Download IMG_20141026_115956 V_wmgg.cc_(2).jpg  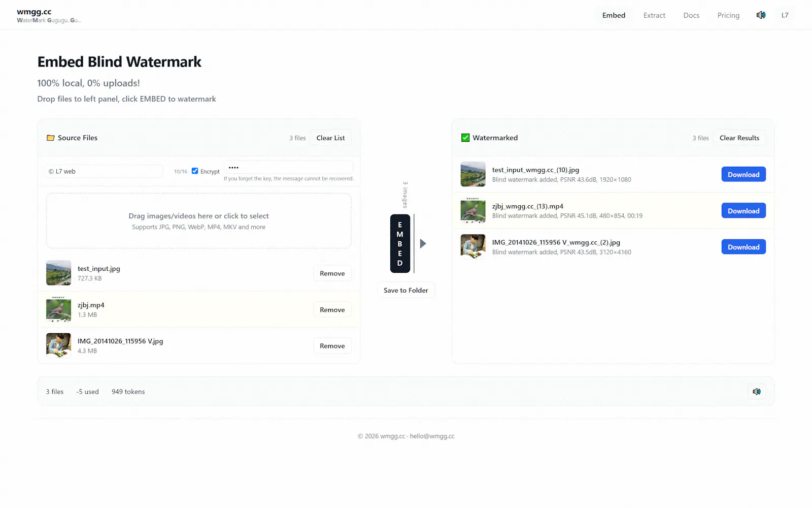pyautogui.click(x=743, y=247)
